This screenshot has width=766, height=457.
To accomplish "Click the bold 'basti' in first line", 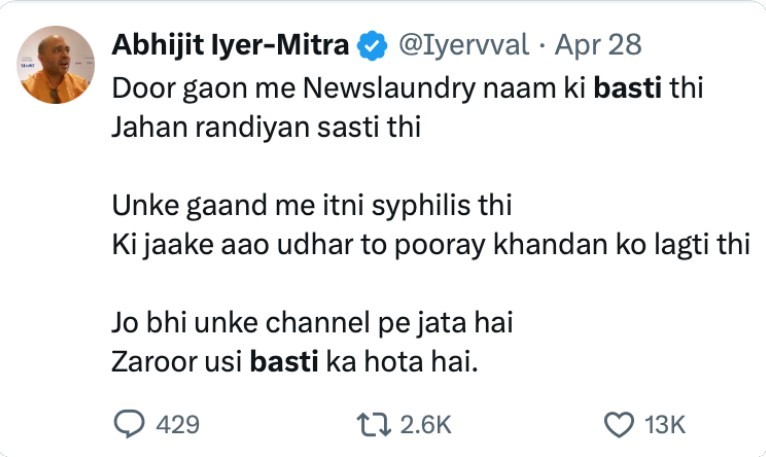I will point(628,88).
